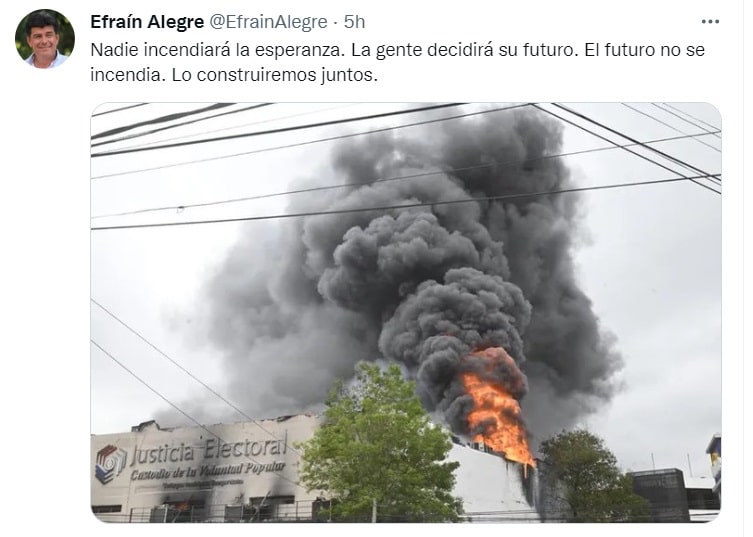
Task: Click the second tweet line Lo construiremos juntos
Action: click(x=275, y=75)
